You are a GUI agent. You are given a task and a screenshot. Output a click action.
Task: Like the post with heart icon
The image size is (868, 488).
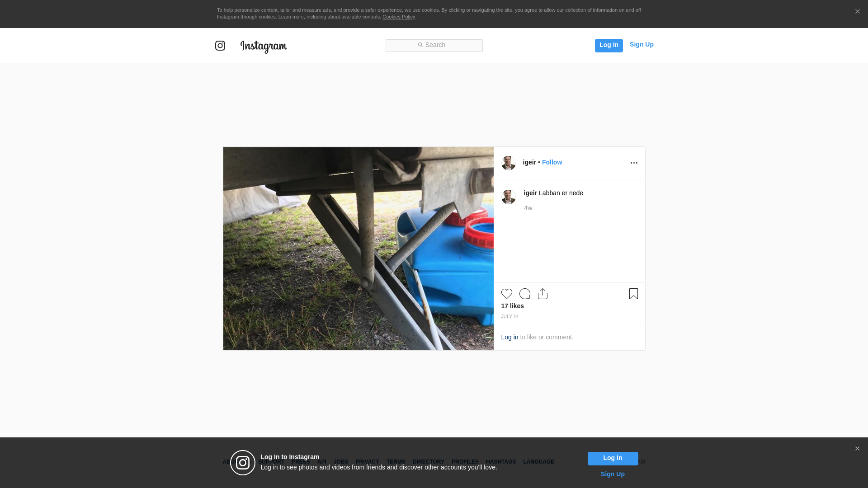click(507, 294)
